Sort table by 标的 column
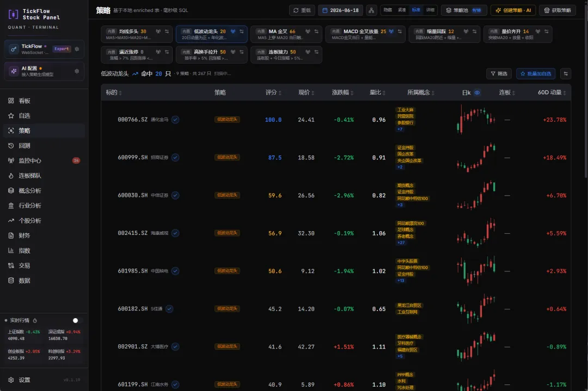 pos(114,92)
